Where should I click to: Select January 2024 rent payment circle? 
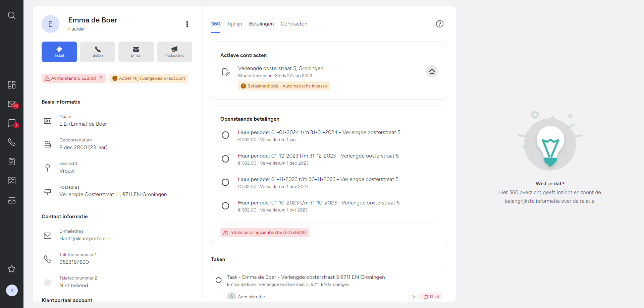tap(225, 135)
